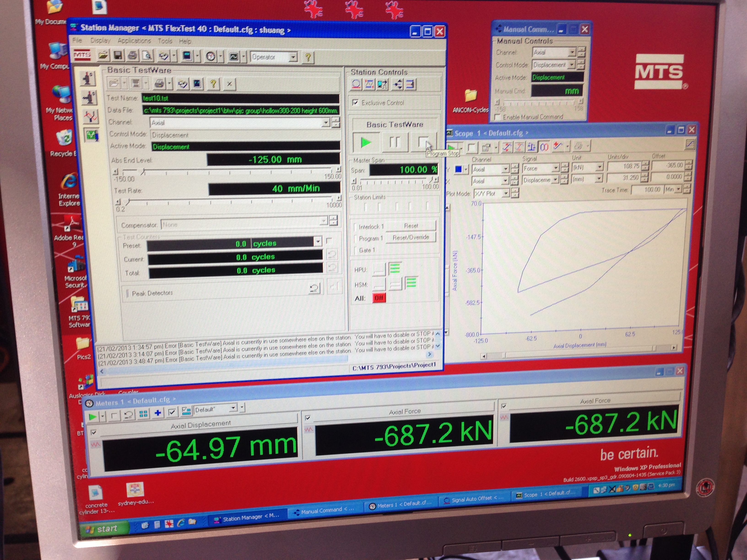Open the Tools menu

coord(165,41)
